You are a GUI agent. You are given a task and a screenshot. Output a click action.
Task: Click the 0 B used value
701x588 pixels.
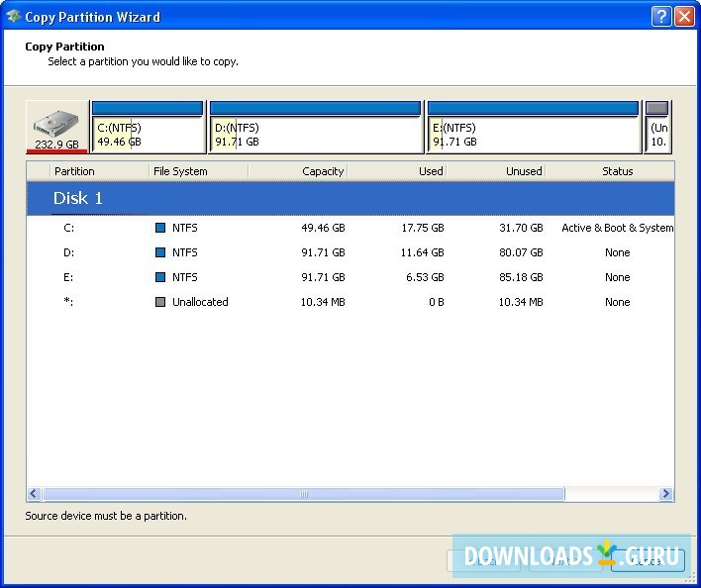click(437, 302)
